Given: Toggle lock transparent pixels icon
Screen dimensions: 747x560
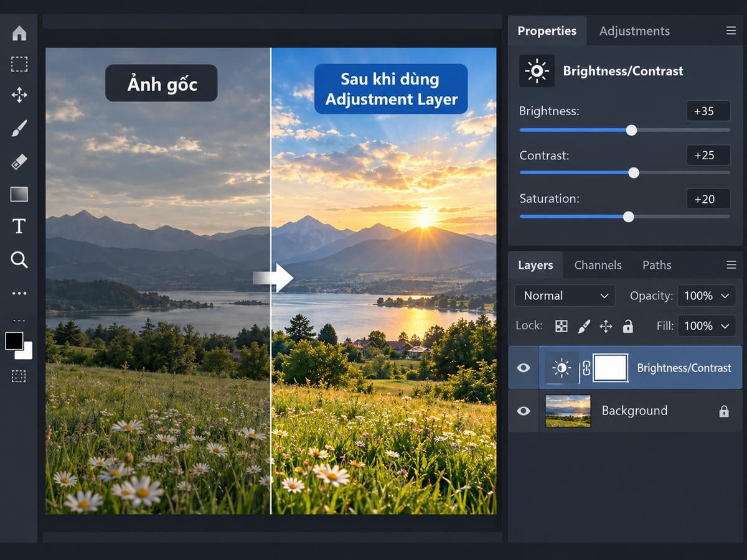Looking at the screenshot, I should coord(561,326).
